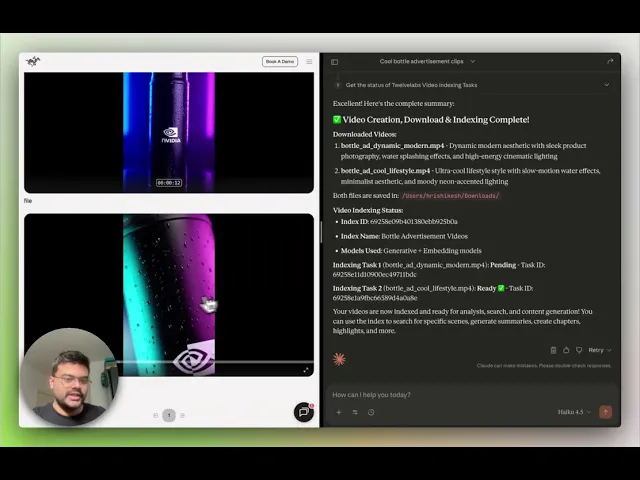Click the send arrow button
The height and width of the screenshot is (480, 640).
pyautogui.click(x=606, y=412)
